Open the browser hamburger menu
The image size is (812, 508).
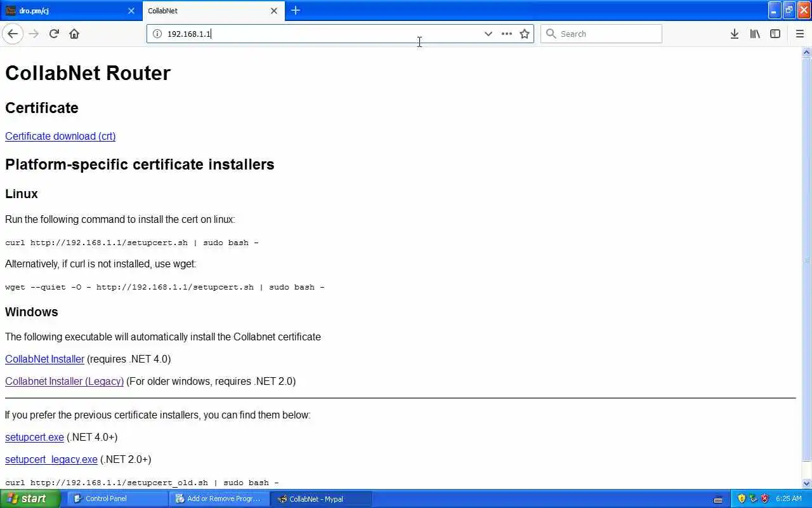coord(799,34)
